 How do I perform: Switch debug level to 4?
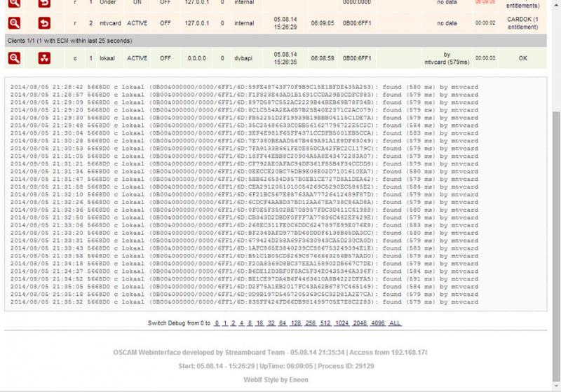241,323
